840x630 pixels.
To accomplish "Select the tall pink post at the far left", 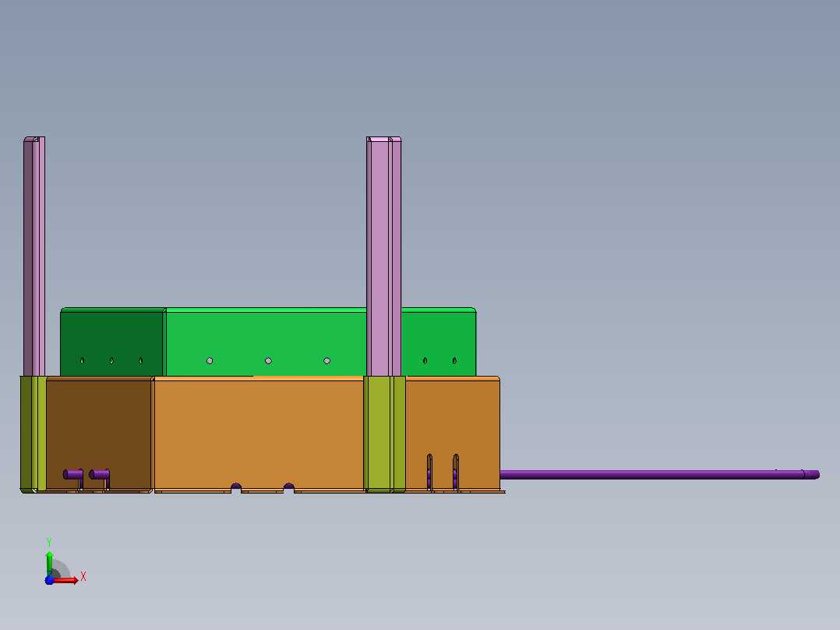I will (34, 257).
